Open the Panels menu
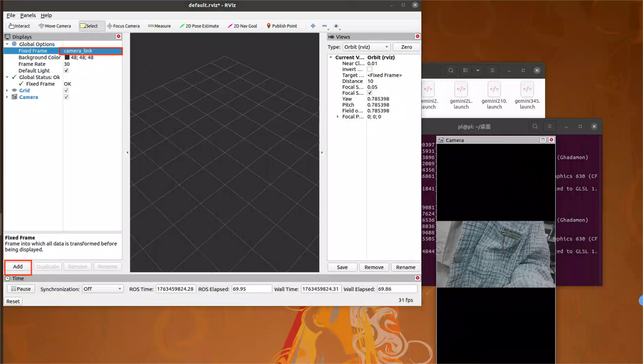The image size is (643, 364). click(x=28, y=15)
